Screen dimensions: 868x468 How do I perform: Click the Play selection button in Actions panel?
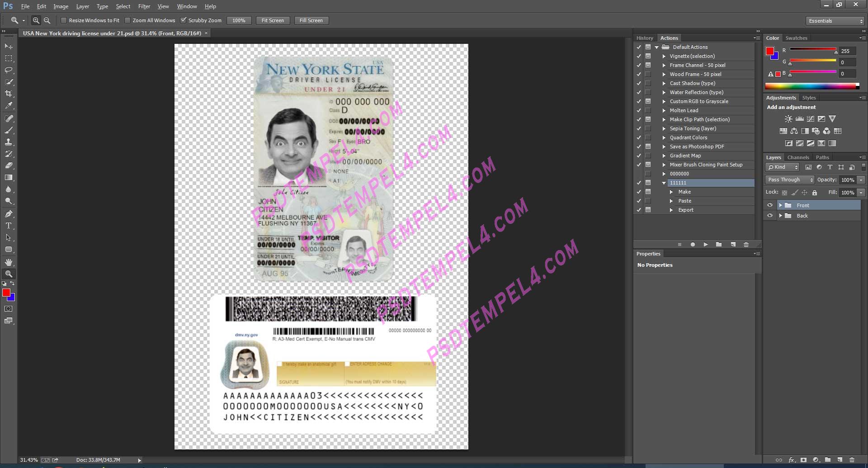pyautogui.click(x=706, y=244)
